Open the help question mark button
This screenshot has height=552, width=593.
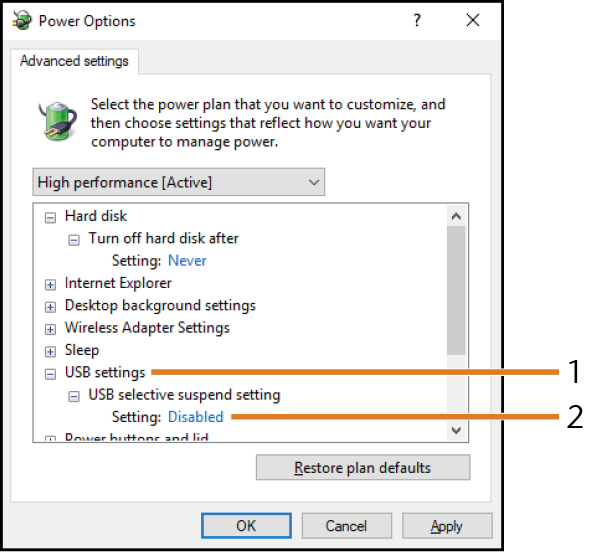coord(417,20)
